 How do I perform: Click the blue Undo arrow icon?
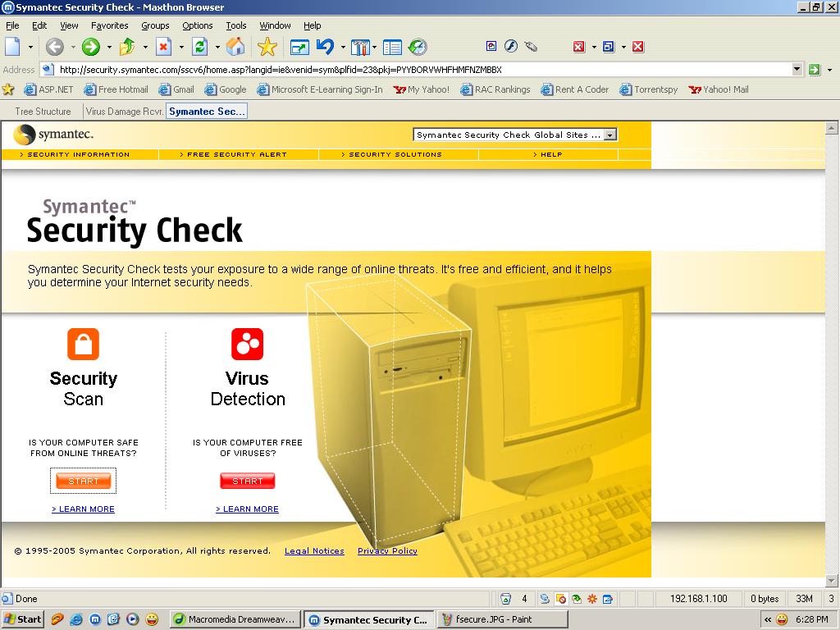pyautogui.click(x=325, y=47)
